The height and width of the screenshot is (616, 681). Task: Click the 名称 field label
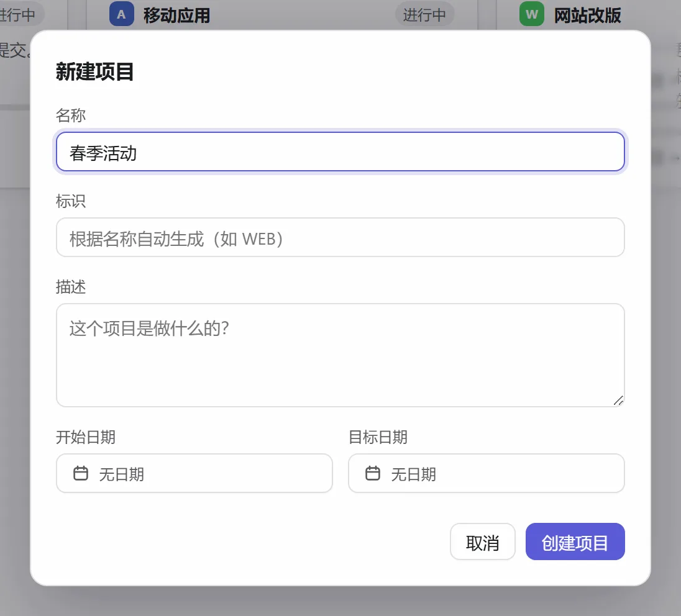[71, 115]
